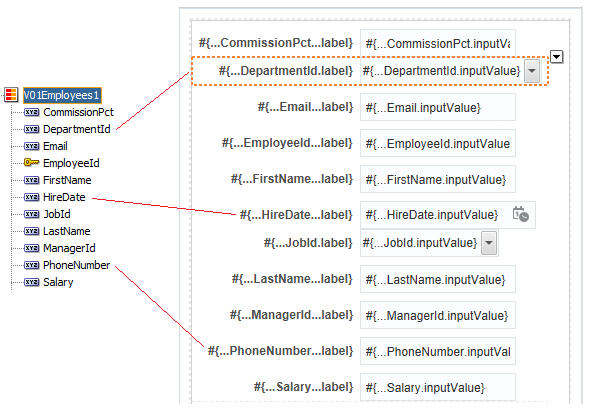
Task: Click the #{...DepartmentId.label} text
Action: 286,71
